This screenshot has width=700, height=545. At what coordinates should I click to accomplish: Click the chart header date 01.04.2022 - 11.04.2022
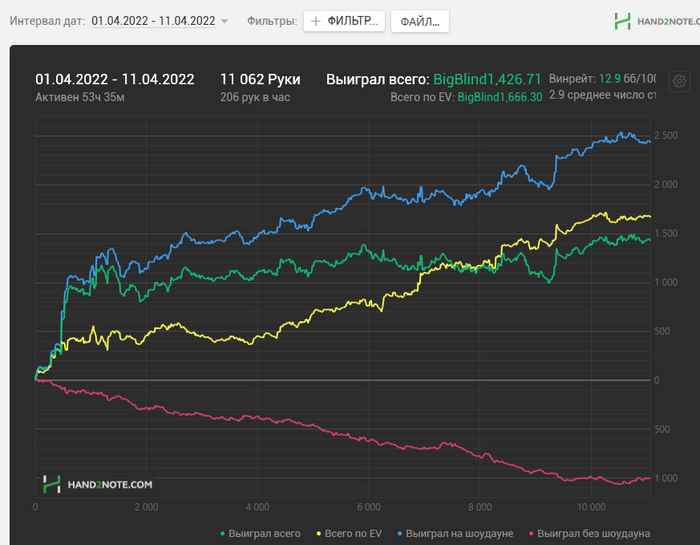(x=115, y=79)
